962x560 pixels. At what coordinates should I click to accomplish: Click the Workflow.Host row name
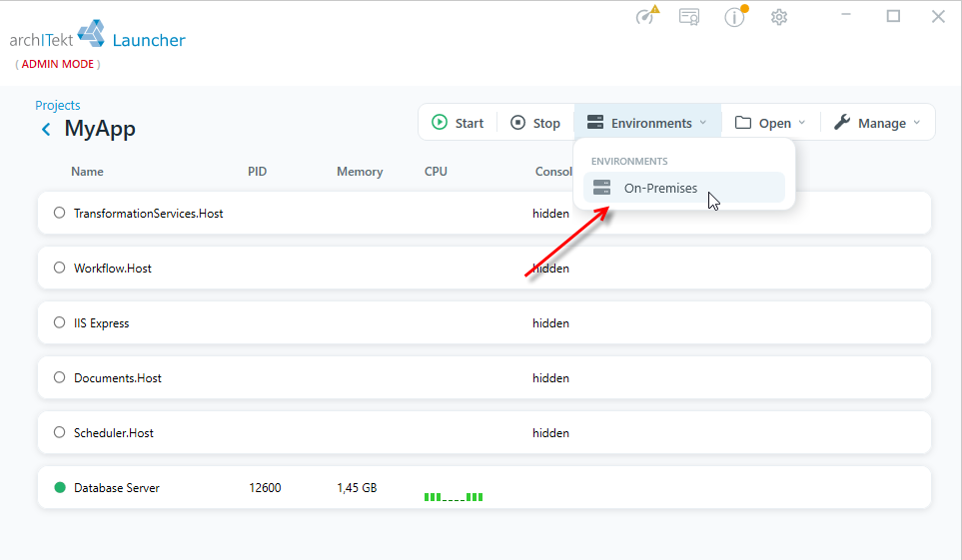click(113, 269)
